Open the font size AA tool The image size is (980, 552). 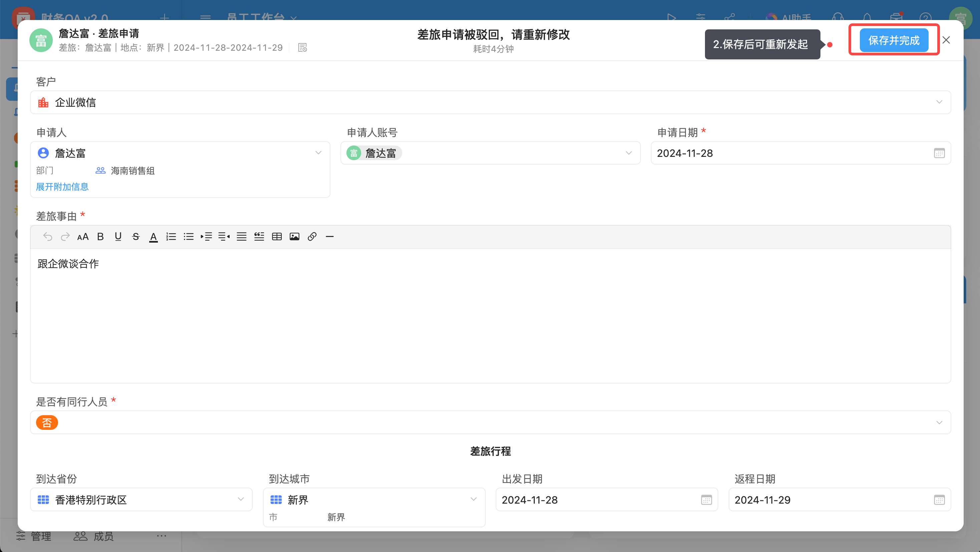(x=82, y=237)
